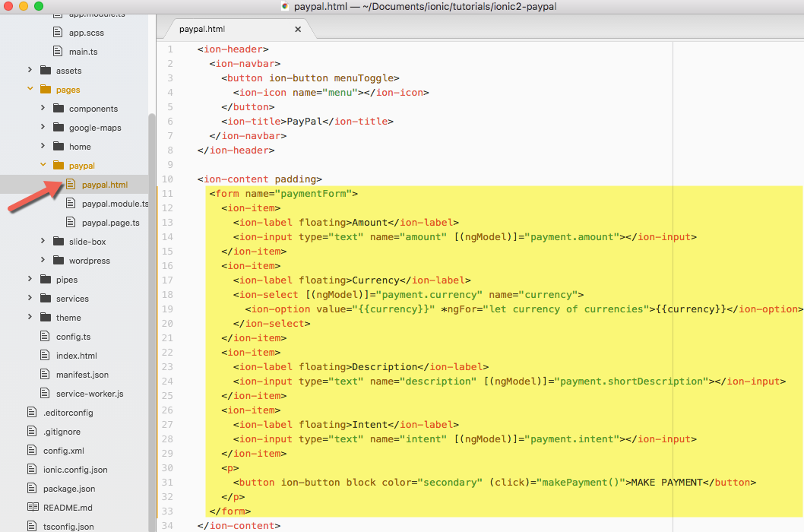The height and width of the screenshot is (532, 804).
Task: Click the wordpress folder icon
Action: [59, 260]
